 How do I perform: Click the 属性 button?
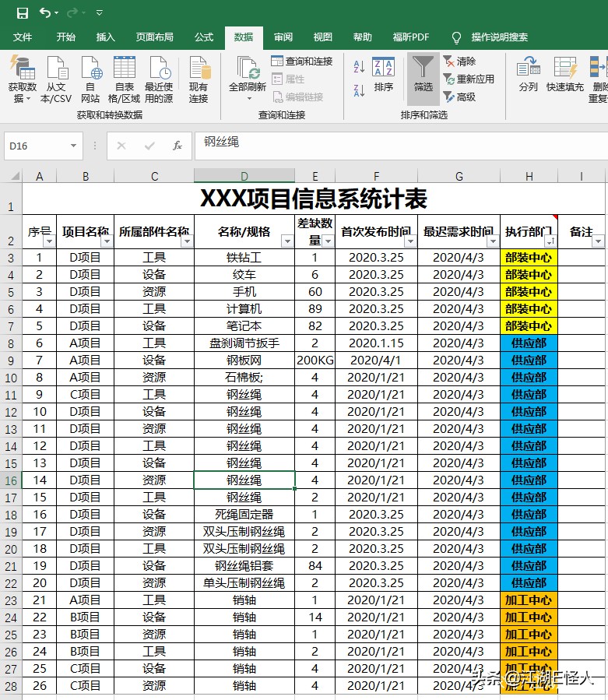[288, 79]
